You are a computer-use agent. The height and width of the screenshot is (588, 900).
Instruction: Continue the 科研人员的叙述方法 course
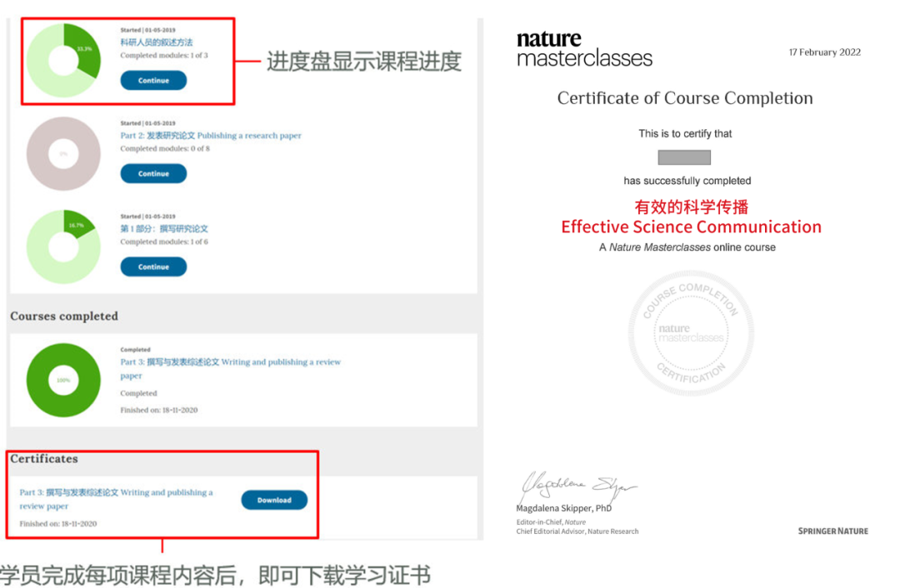tap(153, 80)
